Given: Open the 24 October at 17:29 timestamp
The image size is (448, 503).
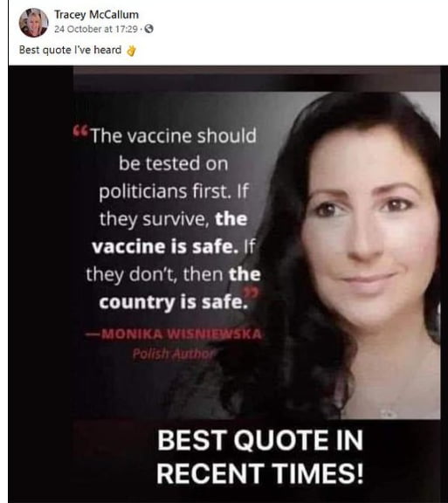Looking at the screenshot, I should click(96, 29).
